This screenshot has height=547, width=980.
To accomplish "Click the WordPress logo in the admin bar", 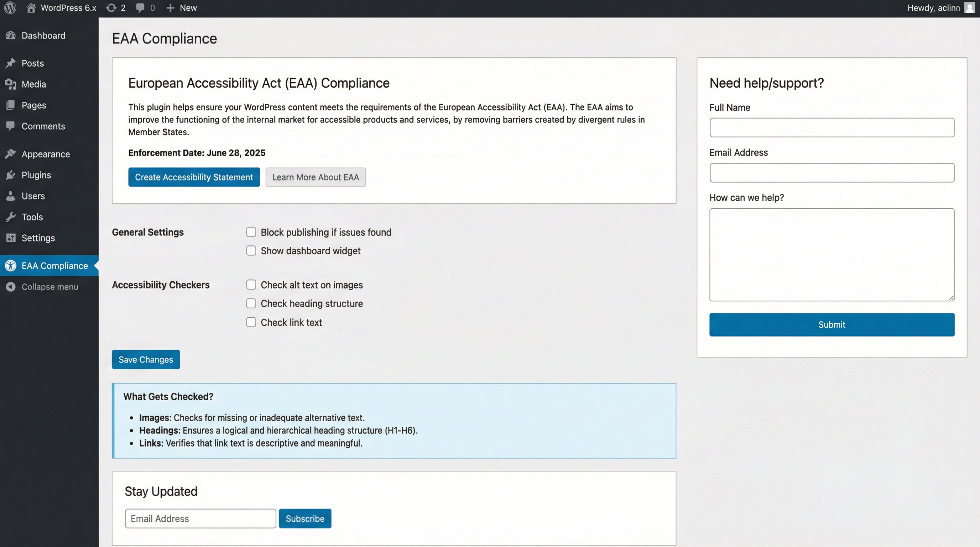I will tap(10, 7).
